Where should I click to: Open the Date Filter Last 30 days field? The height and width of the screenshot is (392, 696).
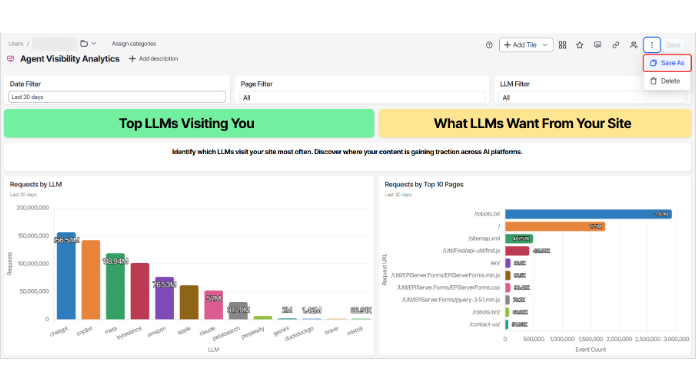click(x=117, y=97)
